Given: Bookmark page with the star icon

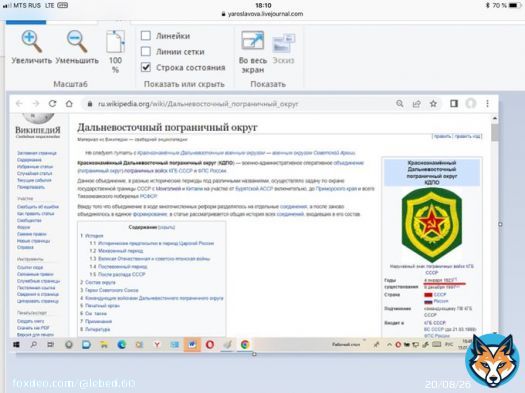Looking at the screenshot, I should tap(433, 104).
